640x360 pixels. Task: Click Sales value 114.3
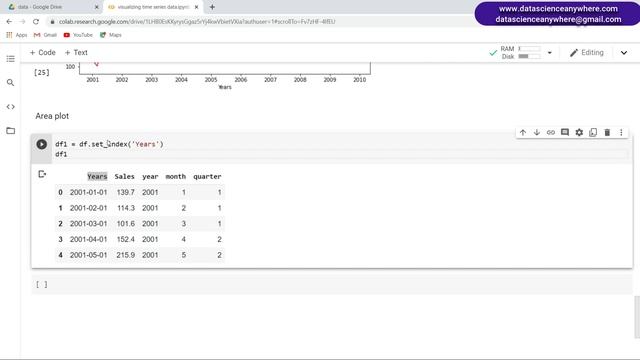[x=126, y=208]
